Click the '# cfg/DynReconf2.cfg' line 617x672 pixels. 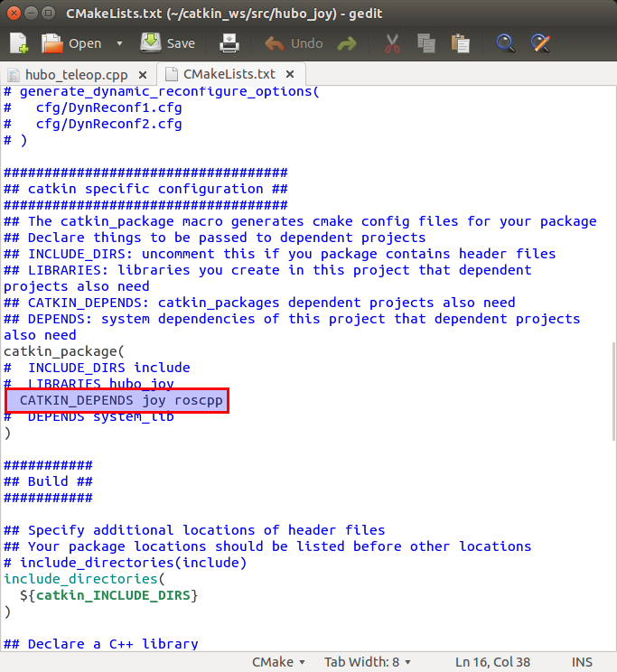click(93, 124)
